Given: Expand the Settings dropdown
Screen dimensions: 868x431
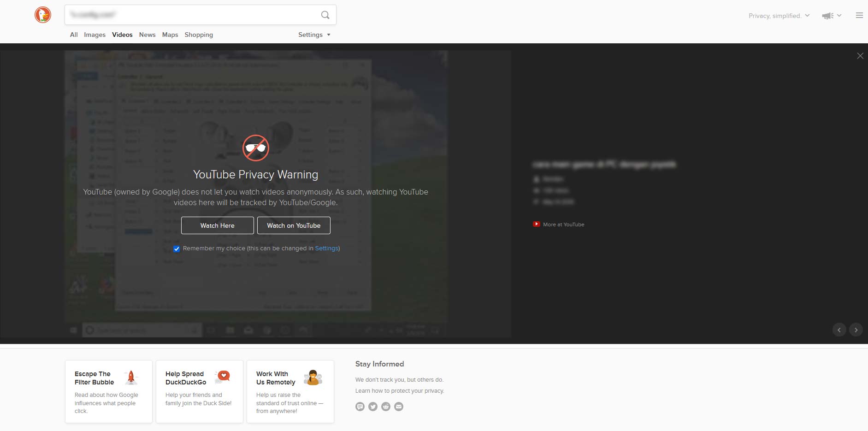Looking at the screenshot, I should click(314, 35).
